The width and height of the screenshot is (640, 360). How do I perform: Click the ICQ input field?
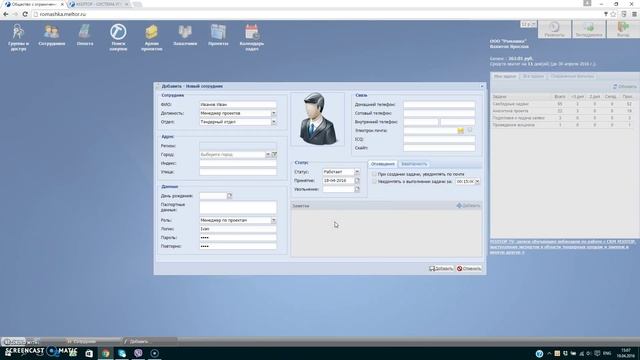click(439, 139)
